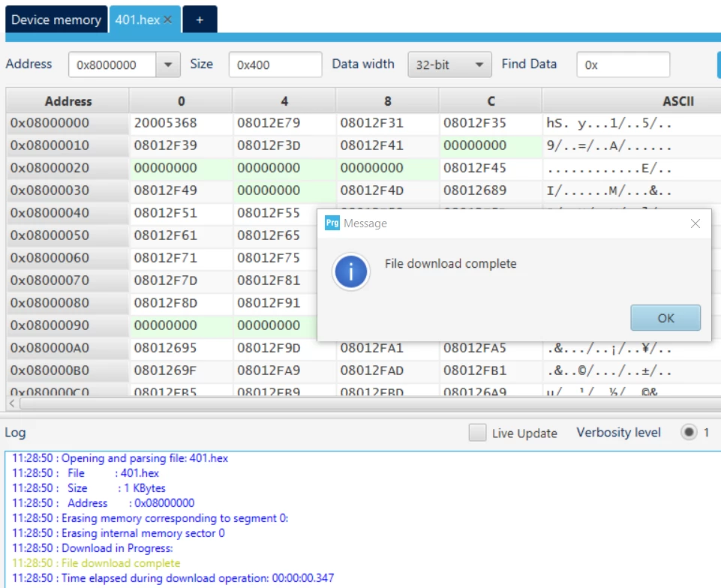The height and width of the screenshot is (588, 721).
Task: Expand the Address dropdown arrow
Action: (x=168, y=64)
